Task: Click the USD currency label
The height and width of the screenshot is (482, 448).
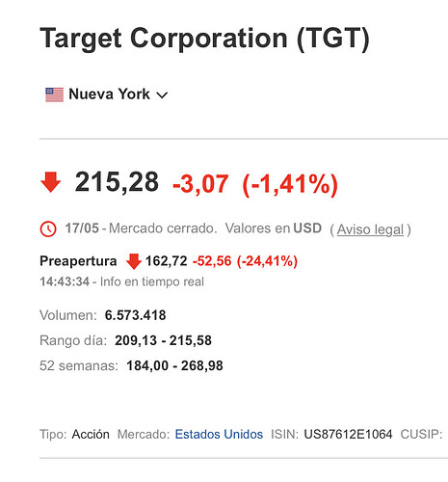Action: point(307,228)
